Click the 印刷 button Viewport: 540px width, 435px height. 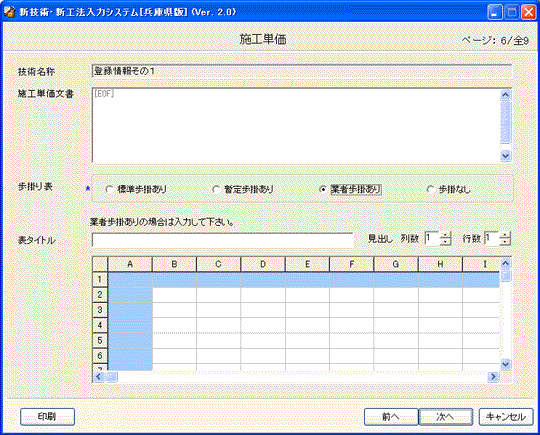pos(48,417)
